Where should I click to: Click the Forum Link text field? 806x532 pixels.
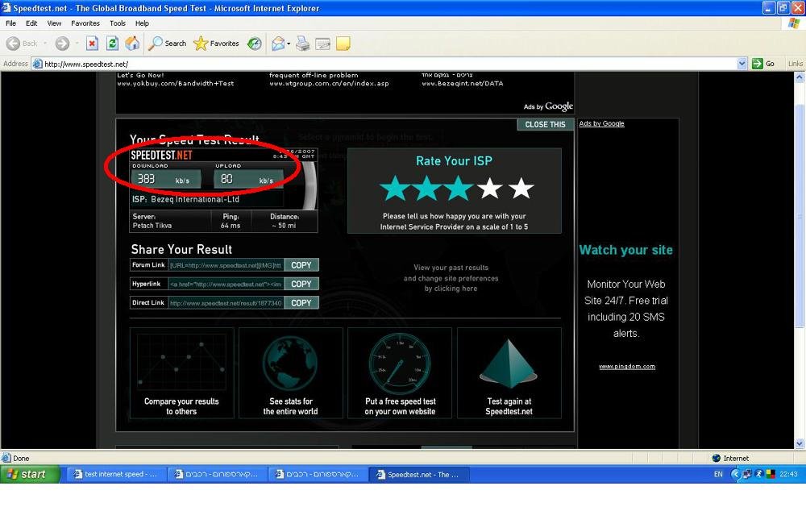226,265
